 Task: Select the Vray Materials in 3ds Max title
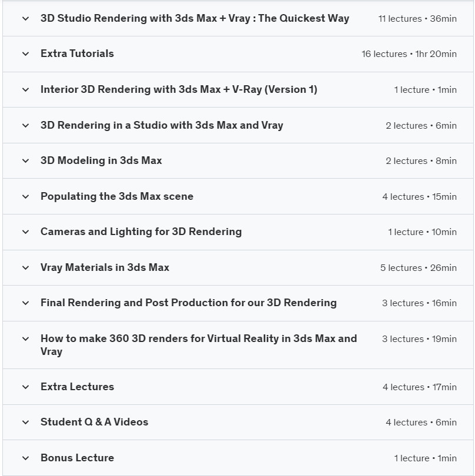tap(105, 267)
